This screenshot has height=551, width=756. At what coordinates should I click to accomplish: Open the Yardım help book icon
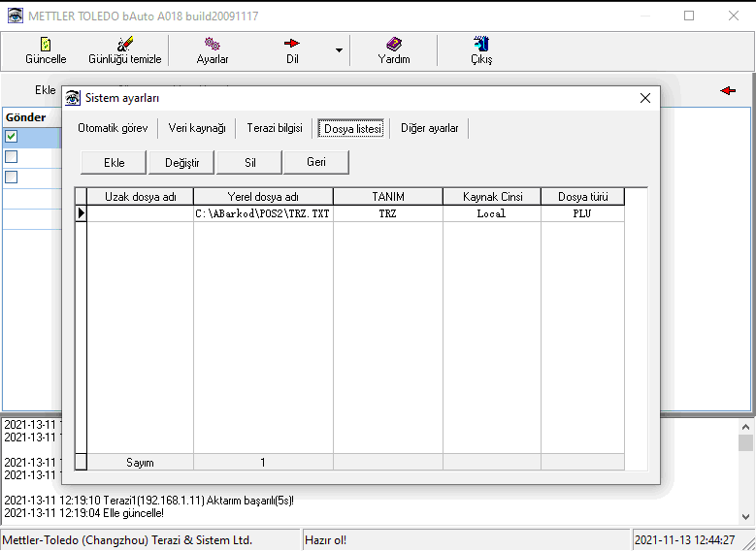[394, 44]
